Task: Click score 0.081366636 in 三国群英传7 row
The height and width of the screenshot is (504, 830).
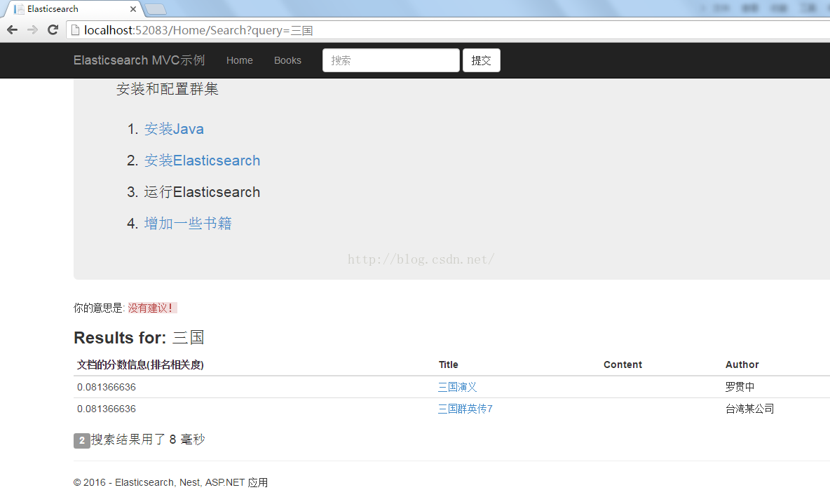Action: 107,409
